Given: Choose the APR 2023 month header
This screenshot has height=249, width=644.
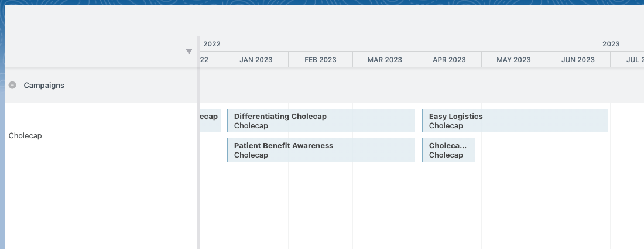Looking at the screenshot, I should [x=449, y=60].
